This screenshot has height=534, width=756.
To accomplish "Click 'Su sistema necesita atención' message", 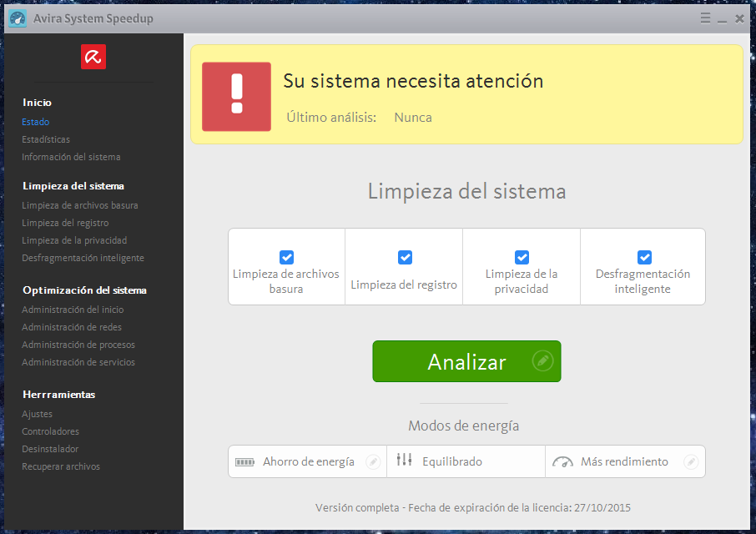I will (x=413, y=81).
